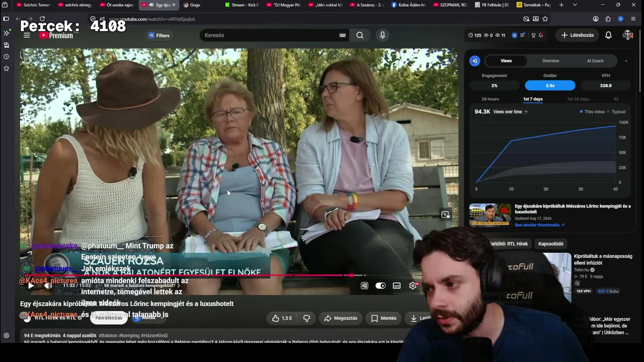Screen dimensions: 644x362
Task: Start voice search with the microphone
Action: click(x=382, y=35)
